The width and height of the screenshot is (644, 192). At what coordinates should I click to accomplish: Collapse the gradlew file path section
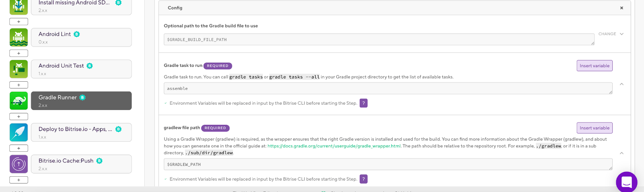[x=621, y=153]
